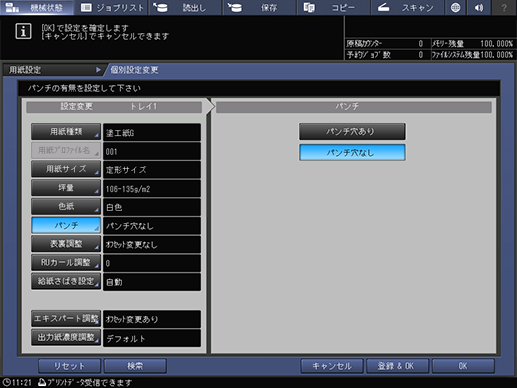Click the globe language icon

[455, 7]
